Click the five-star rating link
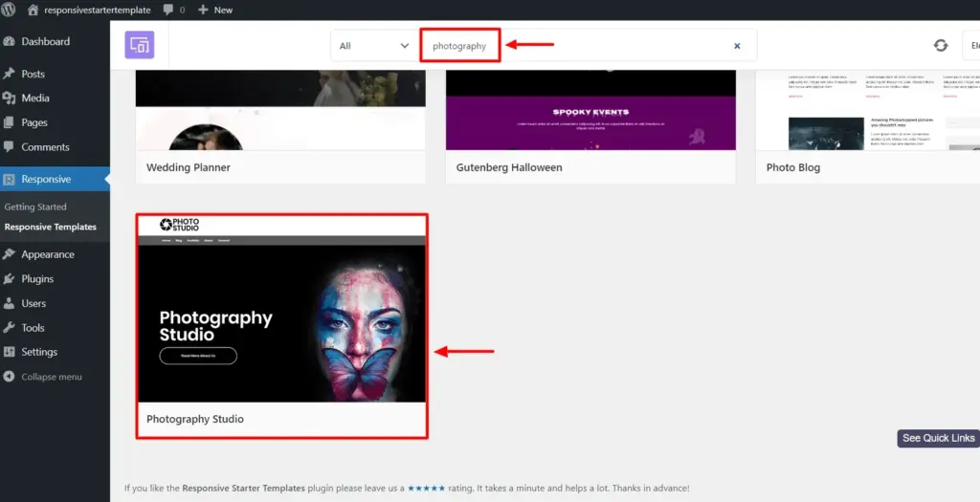The image size is (980, 502). click(426, 488)
